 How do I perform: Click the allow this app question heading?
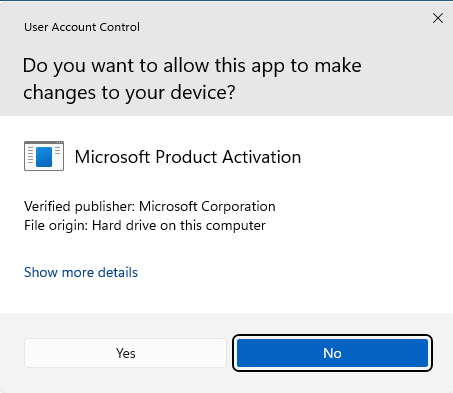pyautogui.click(x=192, y=79)
